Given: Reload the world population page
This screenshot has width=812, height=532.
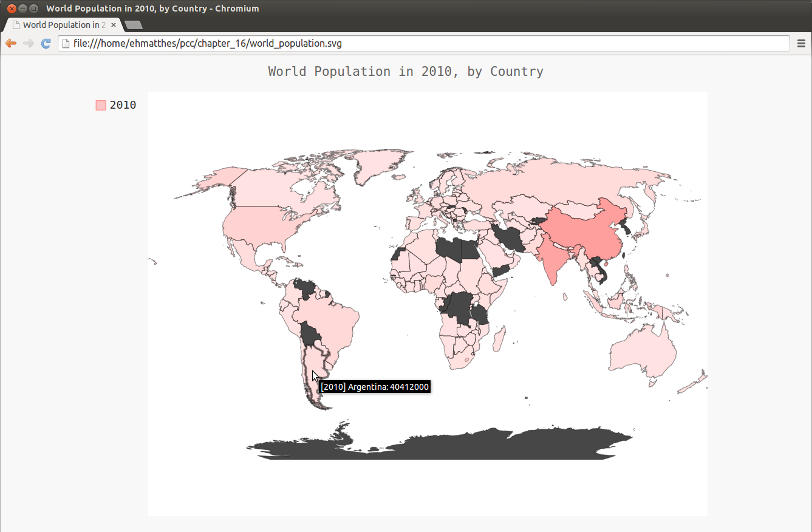Looking at the screenshot, I should [x=46, y=43].
